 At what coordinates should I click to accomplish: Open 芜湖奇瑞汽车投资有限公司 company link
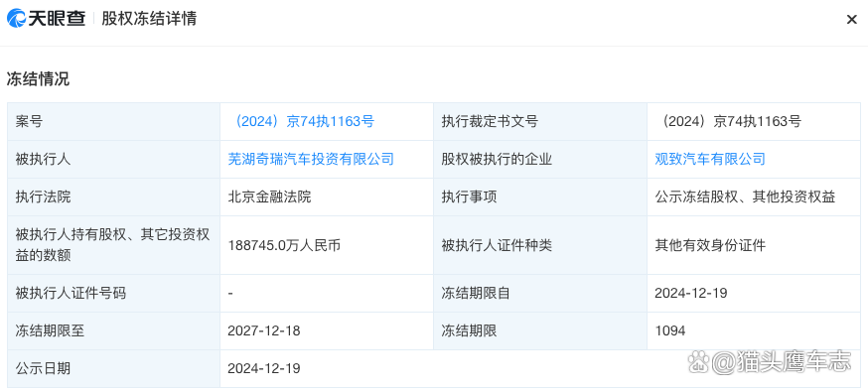coord(311,159)
